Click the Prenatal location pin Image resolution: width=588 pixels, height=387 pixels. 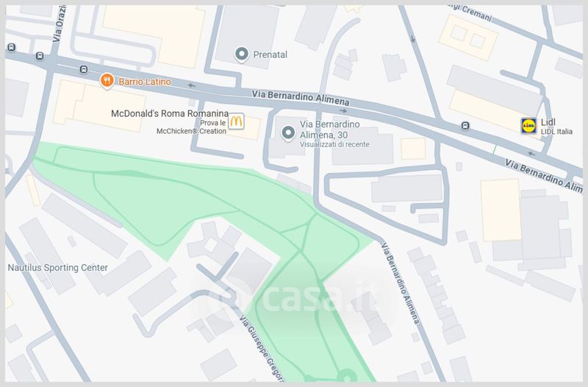[x=242, y=54]
